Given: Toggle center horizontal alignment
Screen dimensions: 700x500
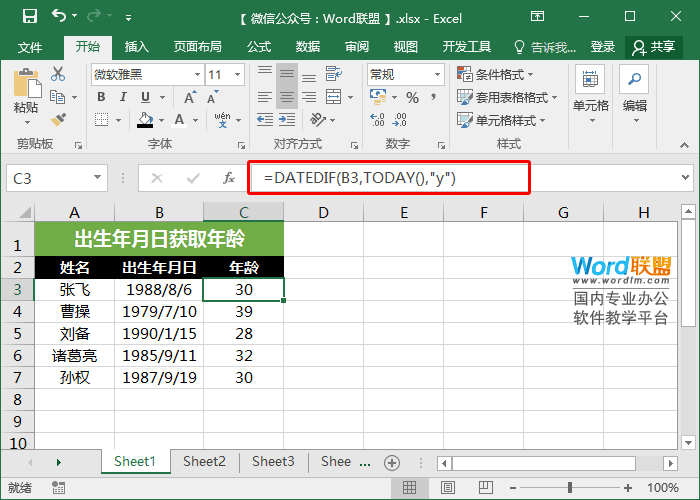Looking at the screenshot, I should click(x=287, y=97).
